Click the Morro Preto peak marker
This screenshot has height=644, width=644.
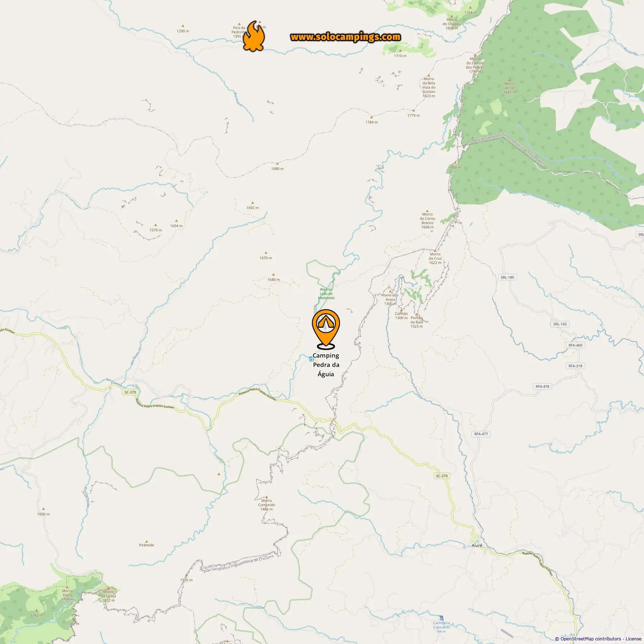[67, 586]
